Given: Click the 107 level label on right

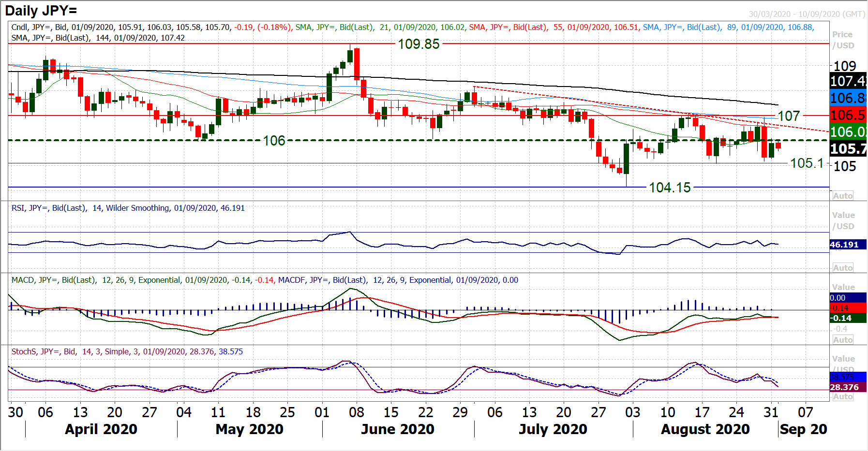Looking at the screenshot, I should pos(789,116).
